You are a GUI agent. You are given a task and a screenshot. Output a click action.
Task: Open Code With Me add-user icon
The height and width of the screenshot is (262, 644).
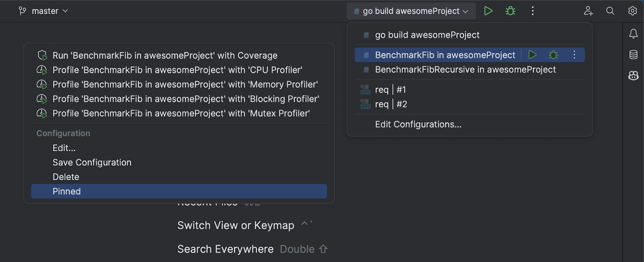click(x=588, y=11)
